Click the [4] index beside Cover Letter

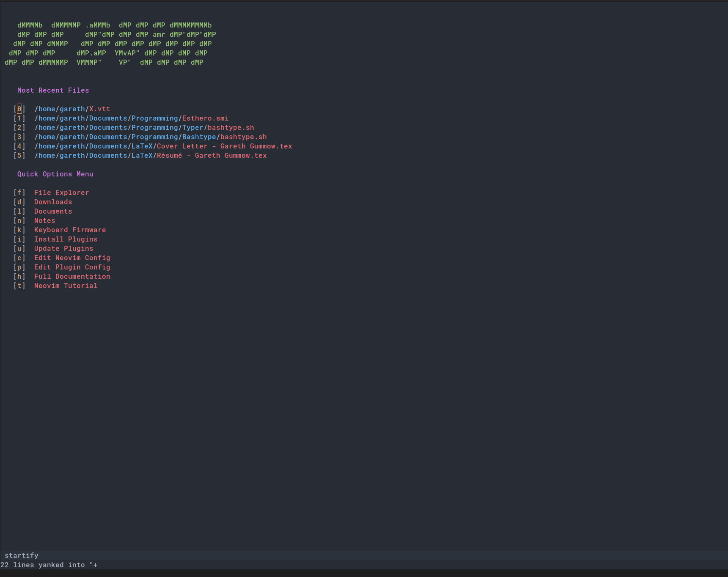pyautogui.click(x=19, y=146)
